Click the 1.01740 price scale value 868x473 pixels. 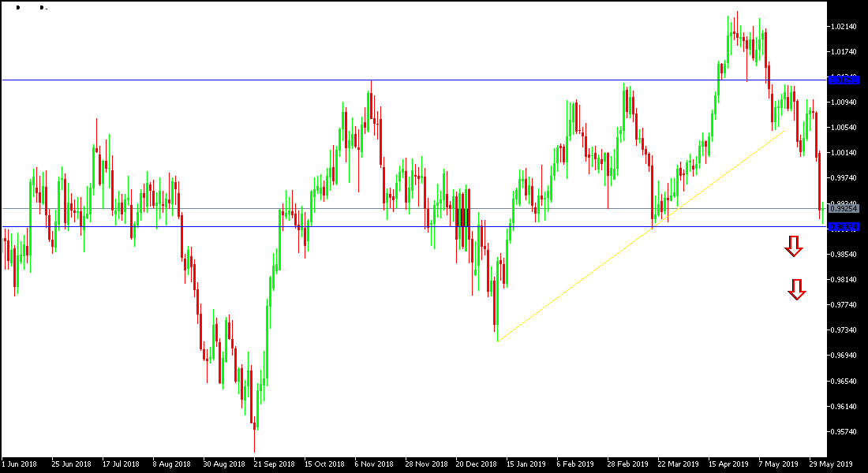844,51
